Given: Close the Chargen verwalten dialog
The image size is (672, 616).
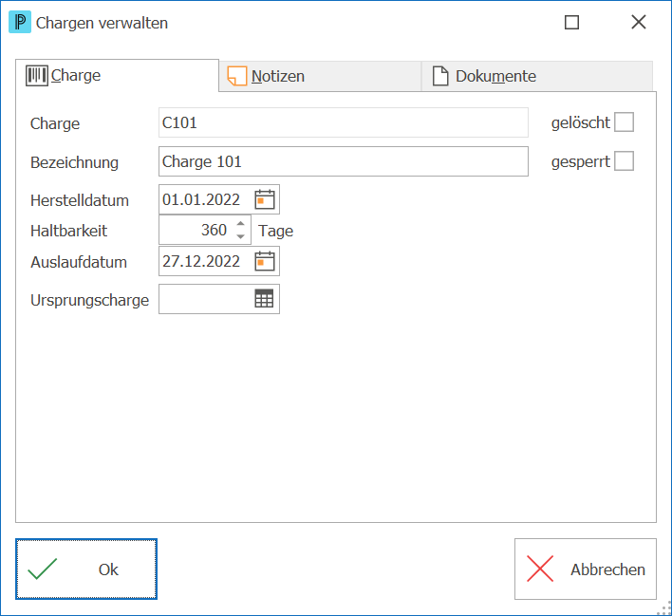Looking at the screenshot, I should point(639,22).
